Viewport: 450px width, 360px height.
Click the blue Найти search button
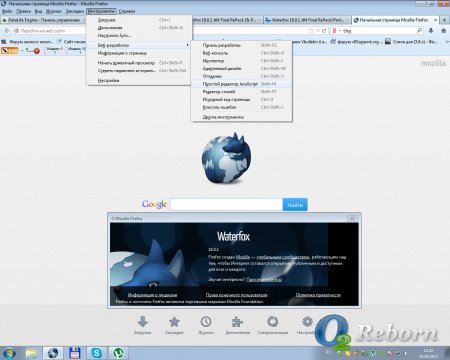(295, 204)
